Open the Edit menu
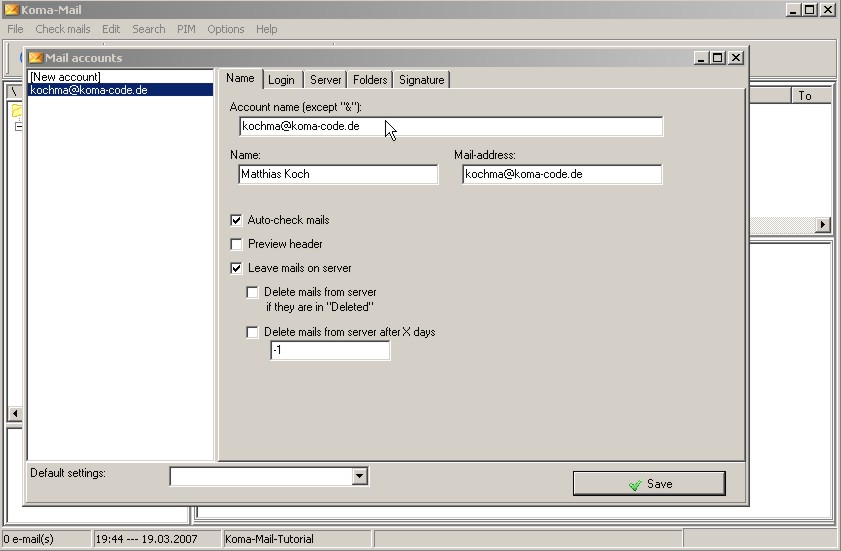The width and height of the screenshot is (841, 551). tap(111, 29)
